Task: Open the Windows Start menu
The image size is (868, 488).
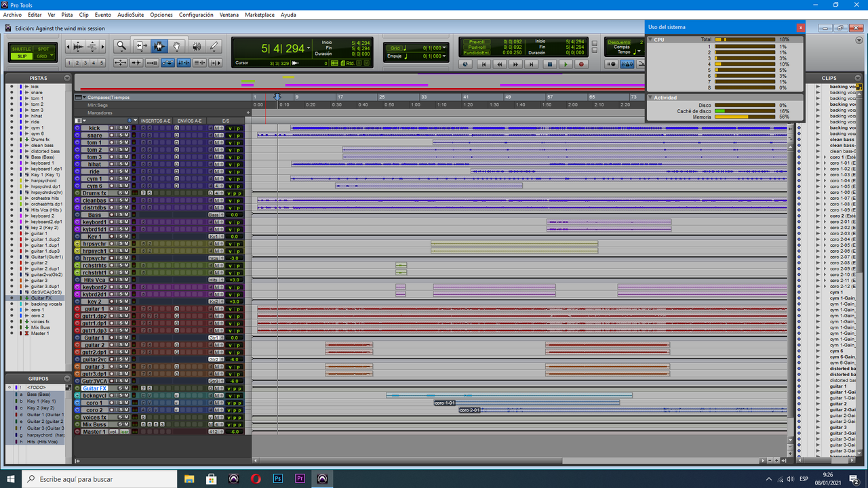Action: coord(11,479)
